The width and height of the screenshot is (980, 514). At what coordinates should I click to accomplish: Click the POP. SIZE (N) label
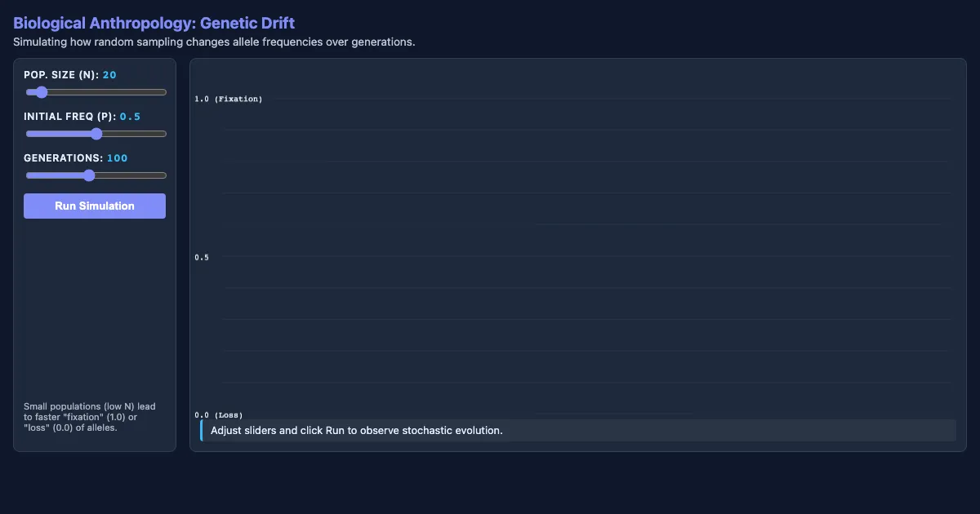(x=61, y=75)
